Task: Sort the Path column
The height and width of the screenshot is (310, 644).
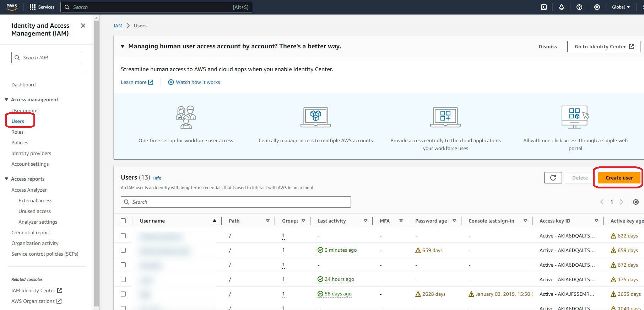Action: pos(268,221)
